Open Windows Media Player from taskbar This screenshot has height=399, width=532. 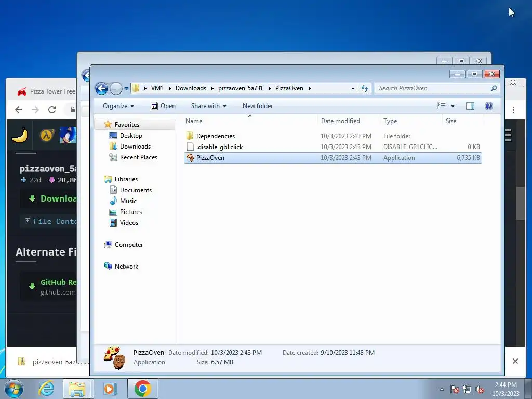click(109, 389)
